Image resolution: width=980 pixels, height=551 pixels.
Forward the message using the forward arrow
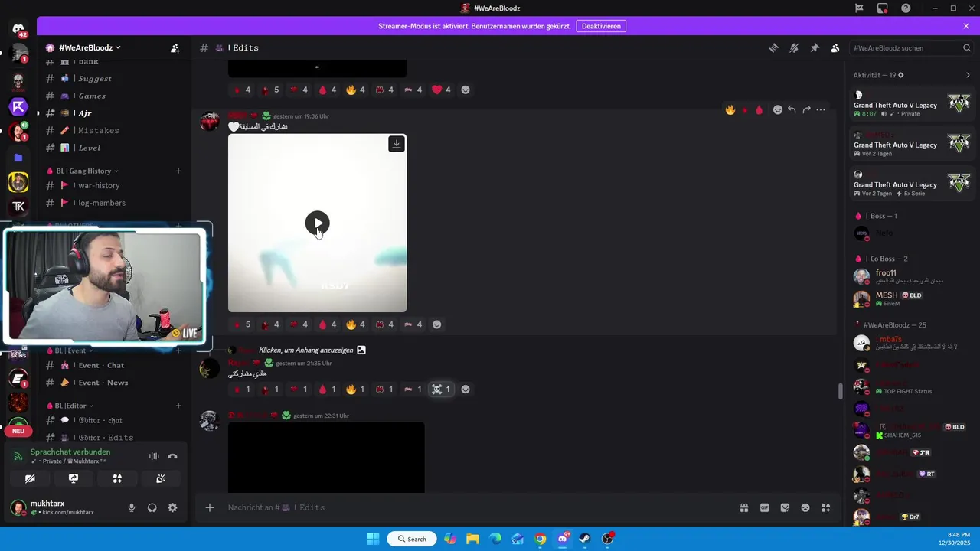pos(806,109)
